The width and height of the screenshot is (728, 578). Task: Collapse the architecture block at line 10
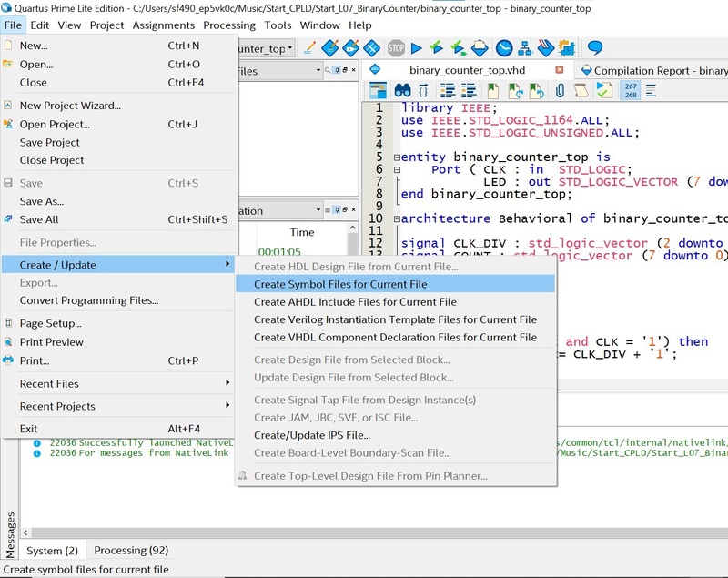point(397,219)
